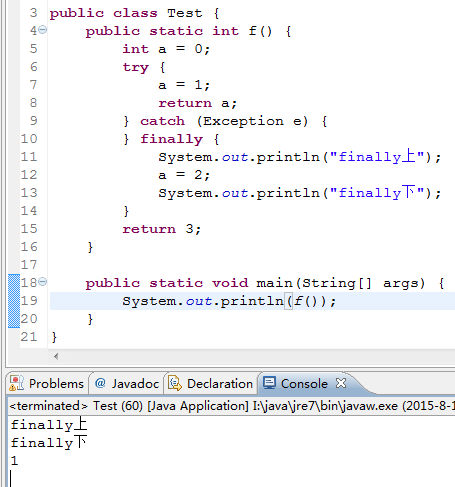Close the Console view with X icon
Viewport: 455px width, 487px height.
tap(341, 383)
